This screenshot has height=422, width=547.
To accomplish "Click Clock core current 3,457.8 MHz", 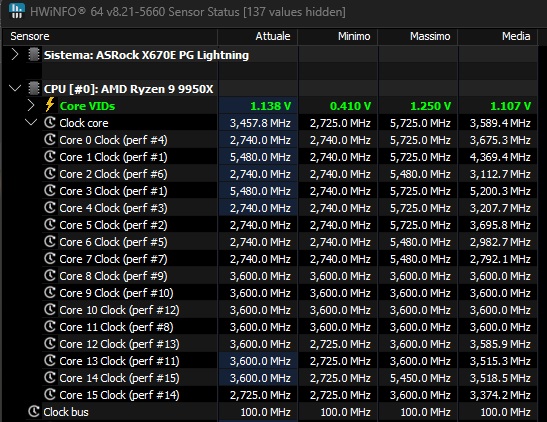I will click(x=260, y=123).
